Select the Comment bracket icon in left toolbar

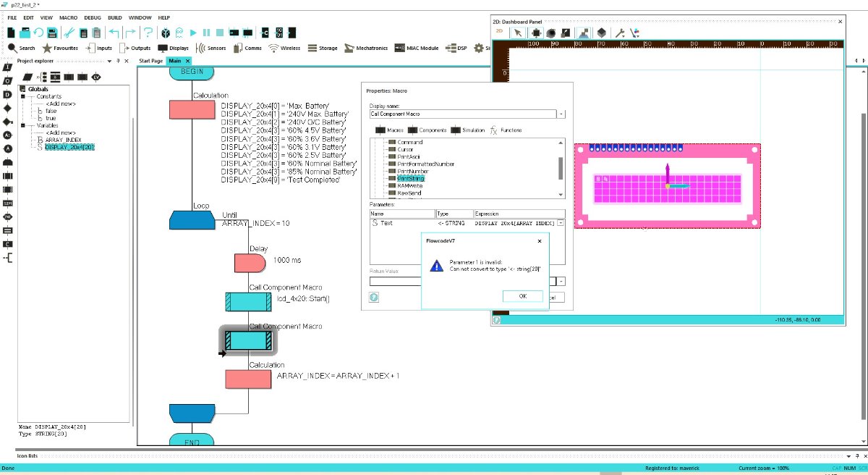tap(7, 258)
